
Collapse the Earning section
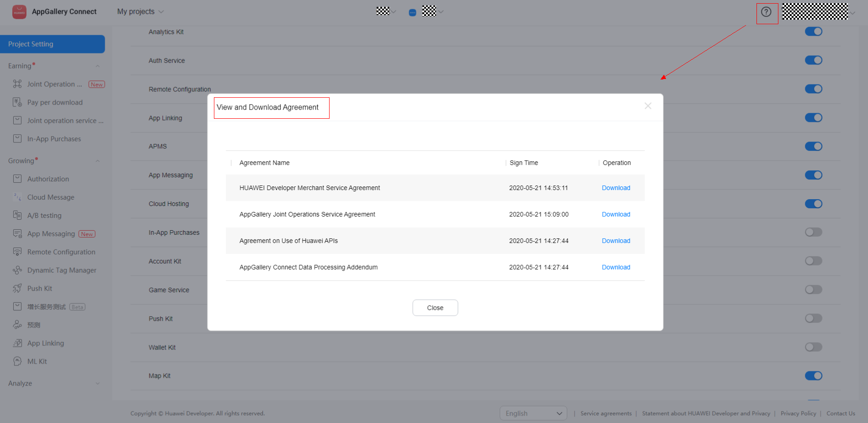(97, 66)
